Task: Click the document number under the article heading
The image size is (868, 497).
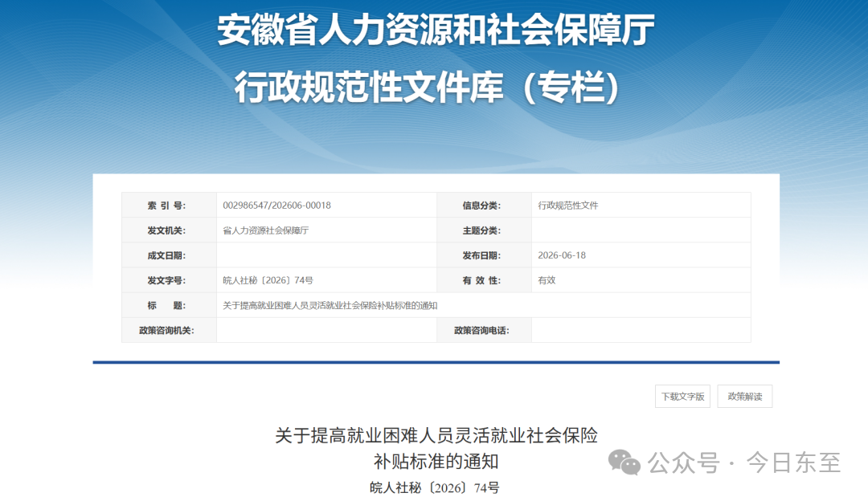Action: point(435,487)
